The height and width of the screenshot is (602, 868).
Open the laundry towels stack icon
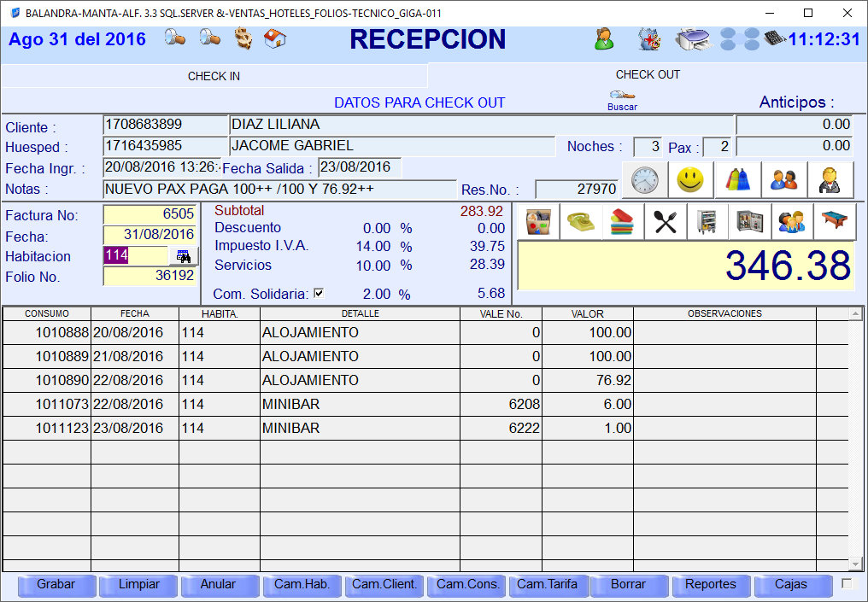[623, 222]
